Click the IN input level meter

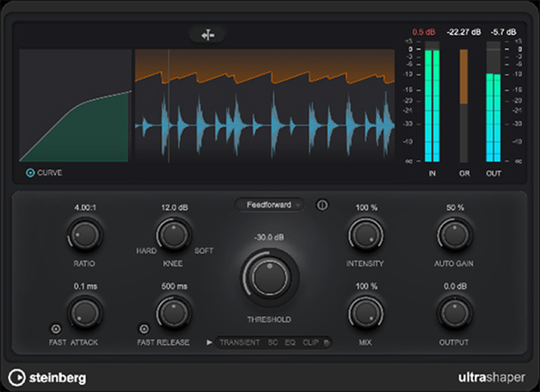pos(432,105)
